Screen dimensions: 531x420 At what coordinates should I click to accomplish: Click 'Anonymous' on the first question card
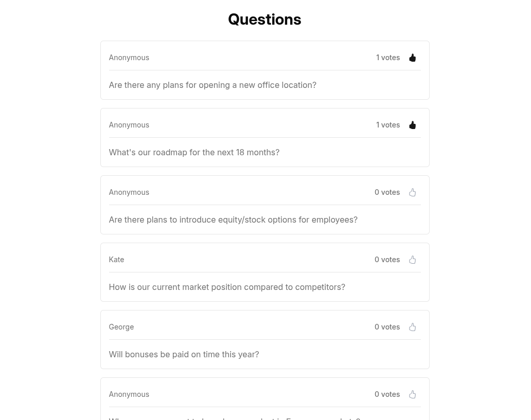click(x=129, y=58)
